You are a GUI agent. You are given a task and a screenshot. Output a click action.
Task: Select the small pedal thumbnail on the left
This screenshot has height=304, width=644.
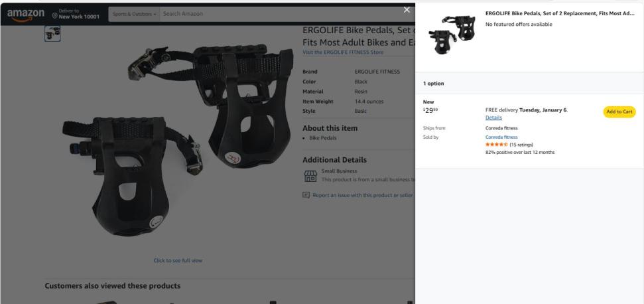[52, 34]
